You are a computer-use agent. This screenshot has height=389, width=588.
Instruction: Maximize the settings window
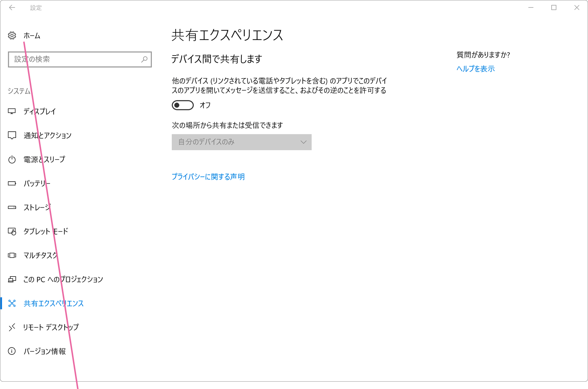554,8
